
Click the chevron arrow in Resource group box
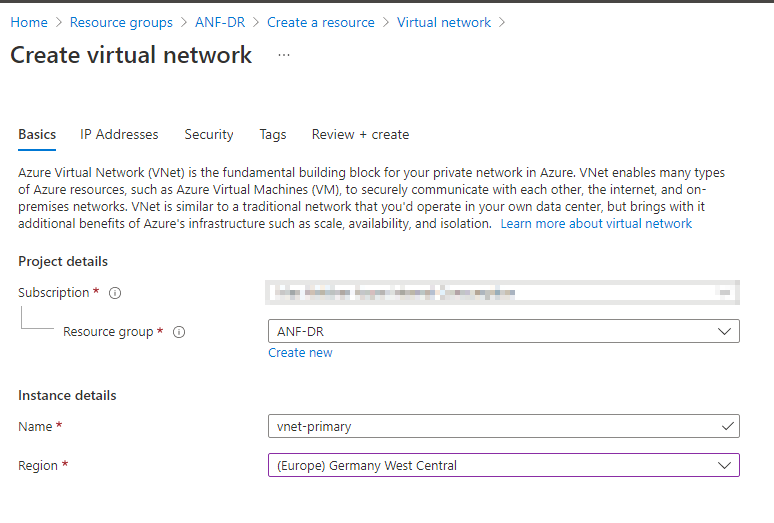(724, 332)
